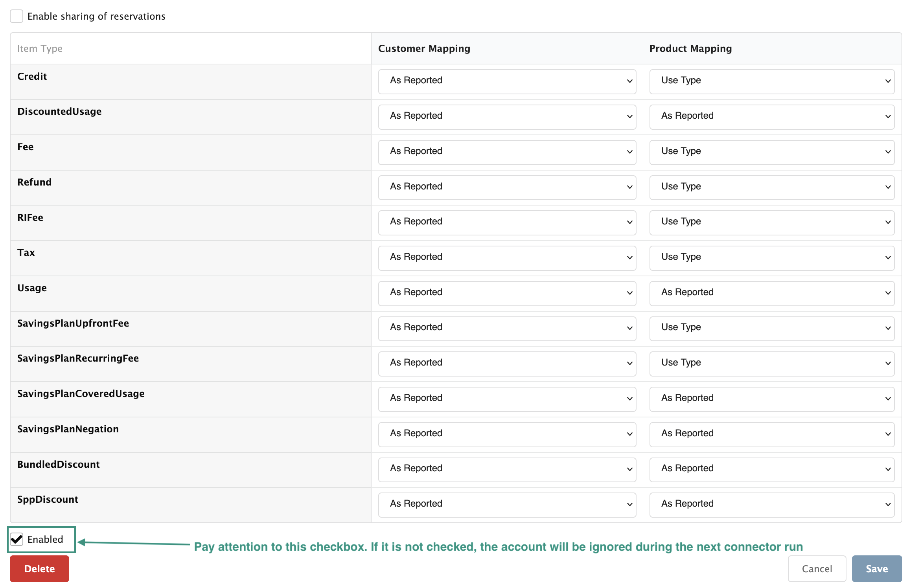Enable sharing of reservations checkbox

(x=16, y=16)
